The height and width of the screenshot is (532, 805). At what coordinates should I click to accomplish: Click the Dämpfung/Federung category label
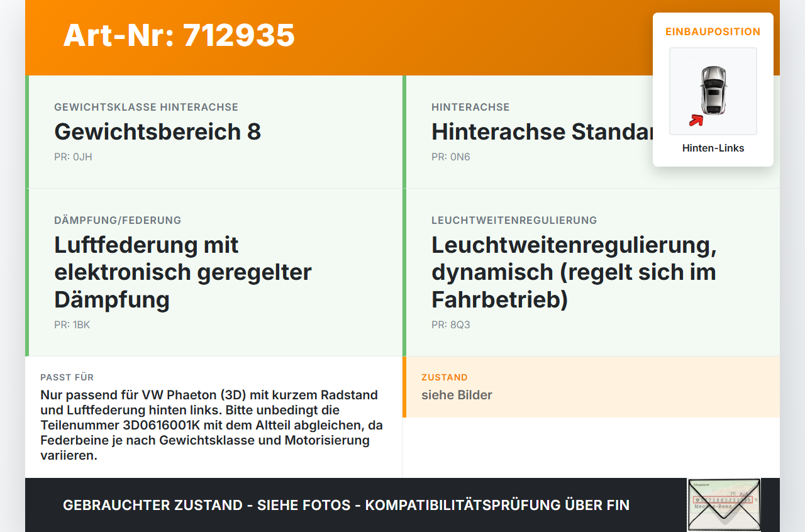click(118, 221)
